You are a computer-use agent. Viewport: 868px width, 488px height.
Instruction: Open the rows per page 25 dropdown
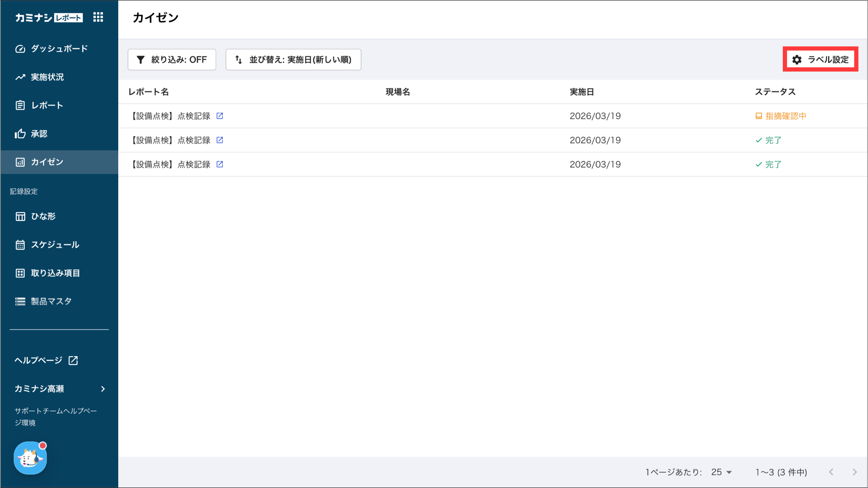(721, 472)
